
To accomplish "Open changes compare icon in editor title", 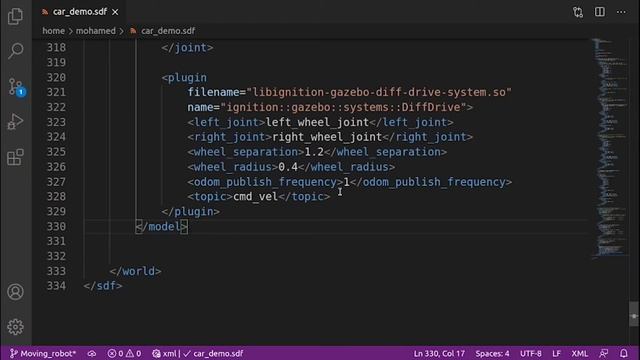I will (578, 12).
